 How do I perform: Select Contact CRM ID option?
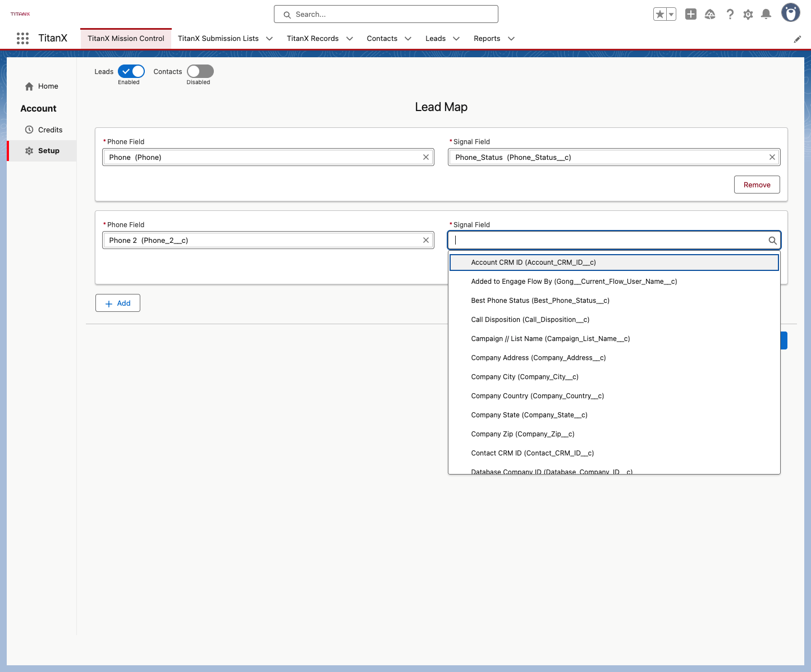[x=614, y=453]
